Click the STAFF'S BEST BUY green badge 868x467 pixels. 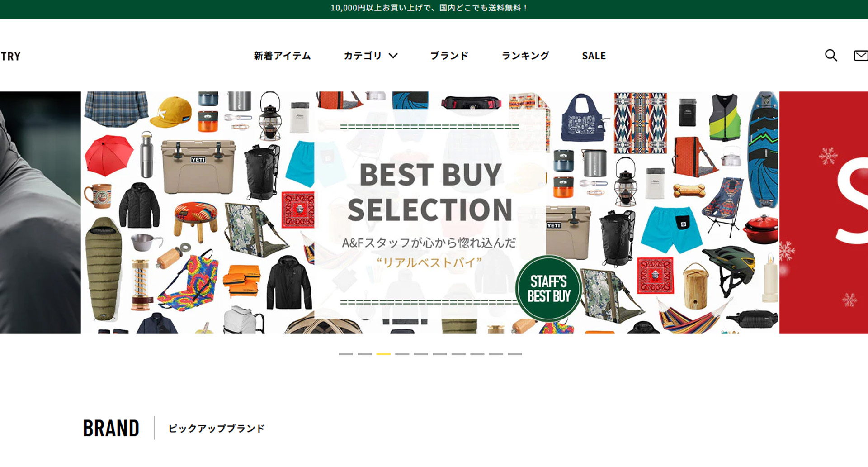(548, 288)
